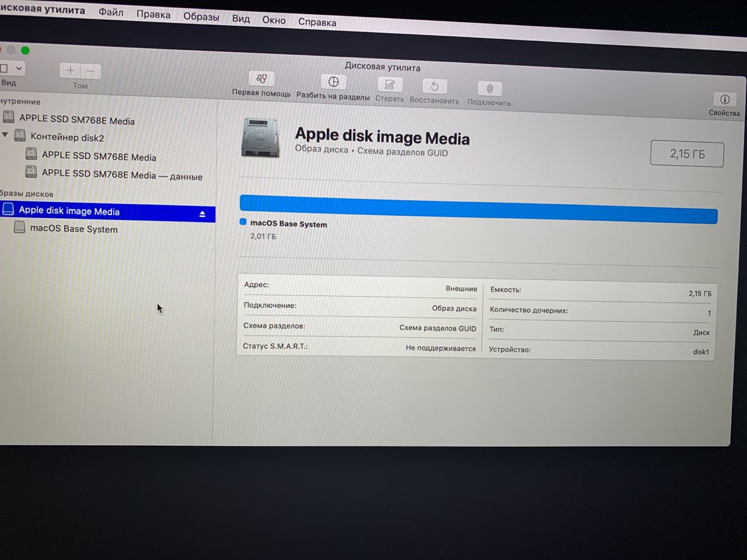Open the Файл menu
Viewport: 747px width, 560px height.
111,12
